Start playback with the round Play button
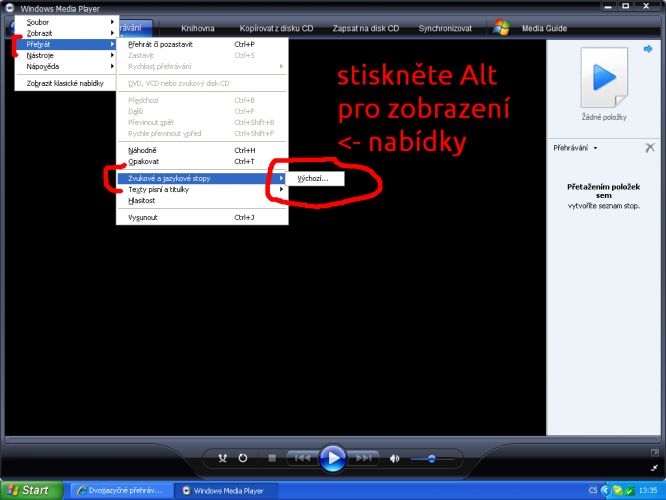The height and width of the screenshot is (500, 666). click(333, 458)
